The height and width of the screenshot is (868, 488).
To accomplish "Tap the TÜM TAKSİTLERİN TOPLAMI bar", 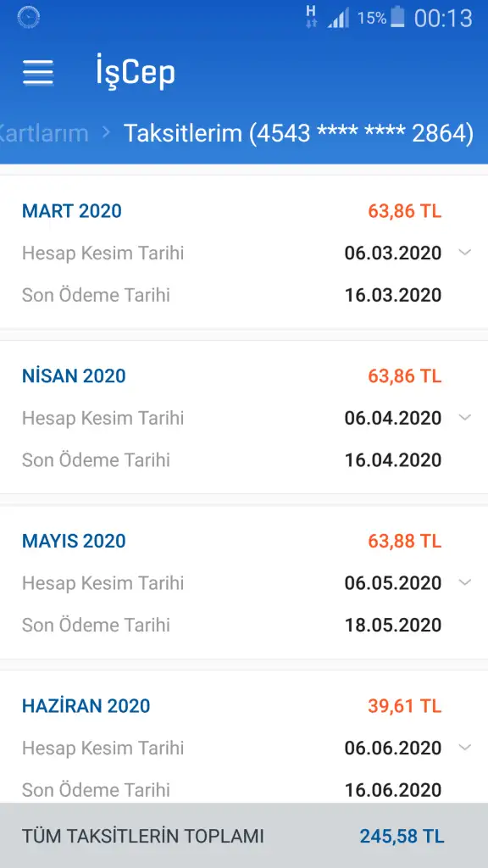I will click(x=244, y=835).
